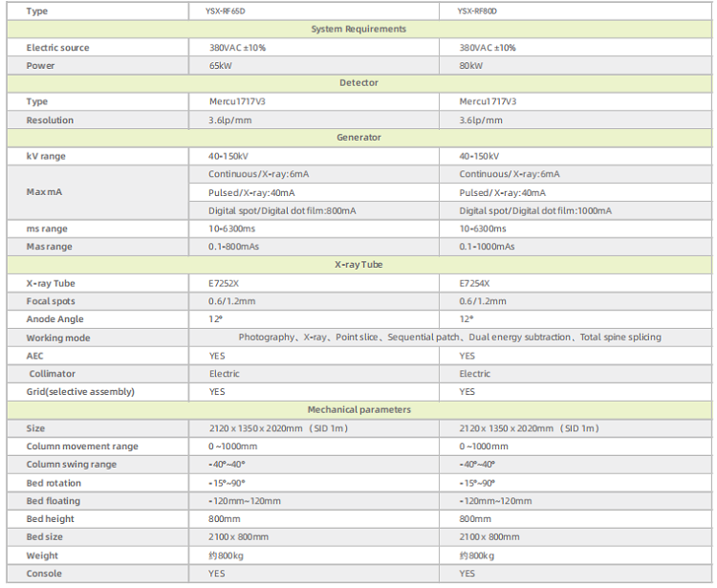Image resolution: width=717 pixels, height=588 pixels.
Task: Click the Working mode row label
Action: (x=58, y=338)
